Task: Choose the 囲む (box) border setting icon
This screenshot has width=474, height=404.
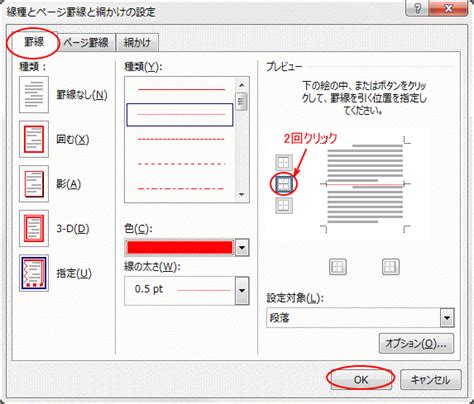Action: click(34, 139)
